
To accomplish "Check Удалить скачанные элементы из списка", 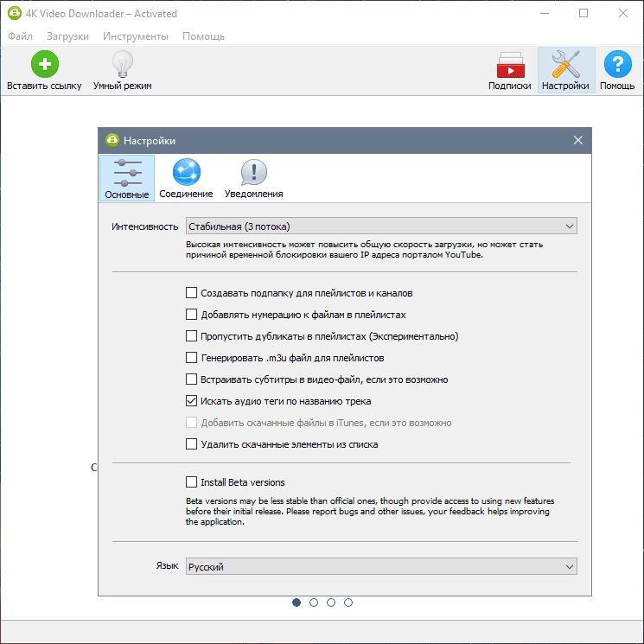I will pyautogui.click(x=191, y=444).
